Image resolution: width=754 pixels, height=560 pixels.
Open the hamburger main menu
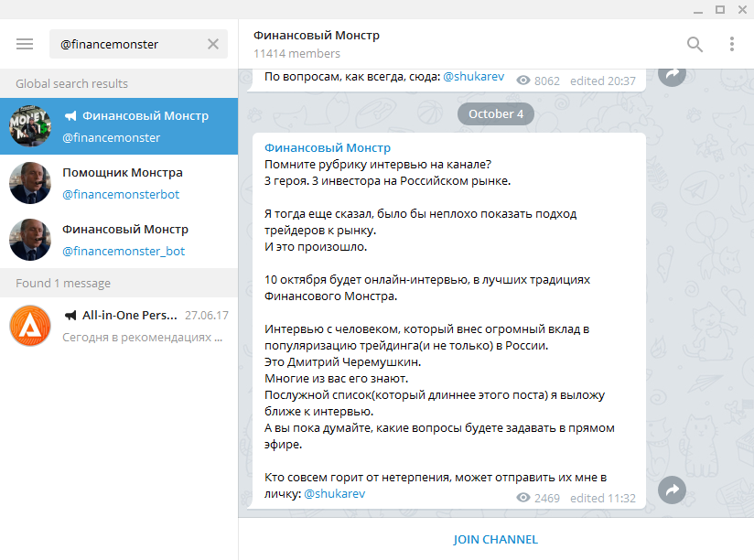tap(25, 44)
